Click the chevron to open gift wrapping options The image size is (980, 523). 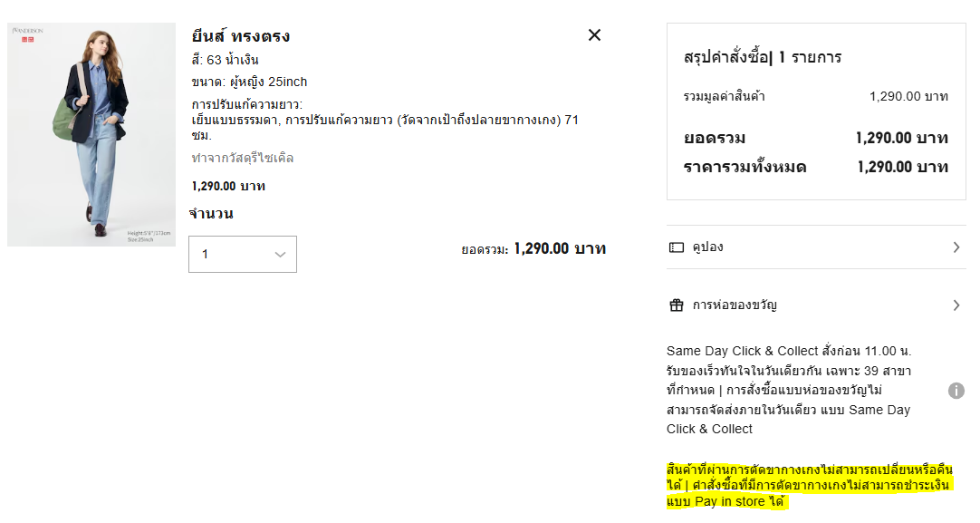[957, 305]
